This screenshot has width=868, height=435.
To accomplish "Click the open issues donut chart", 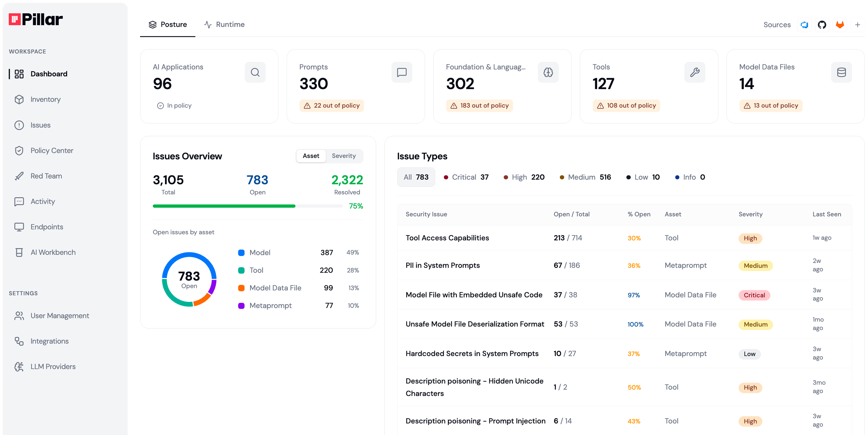I will [x=189, y=279].
